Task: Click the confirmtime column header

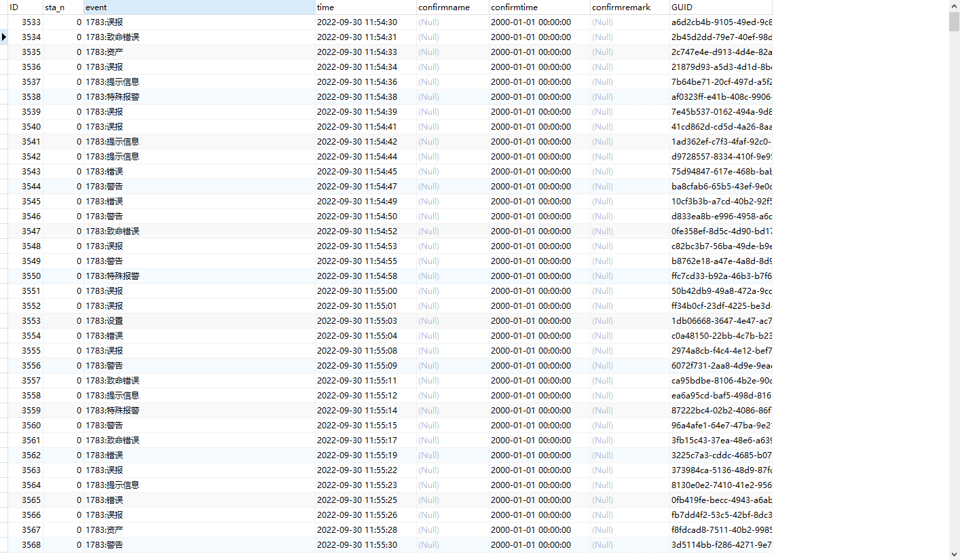Action: pyautogui.click(x=539, y=7)
